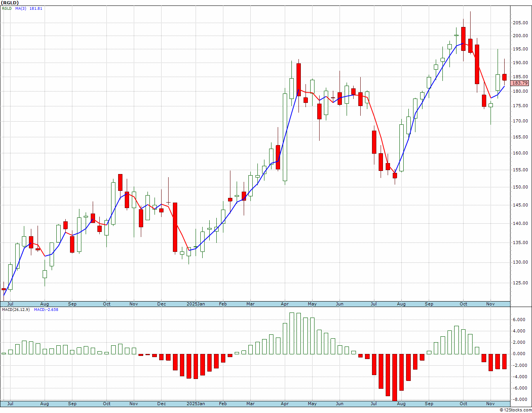Click 2025Jan on the price chart time axis
This screenshot has width=532, height=413.
pyautogui.click(x=196, y=304)
